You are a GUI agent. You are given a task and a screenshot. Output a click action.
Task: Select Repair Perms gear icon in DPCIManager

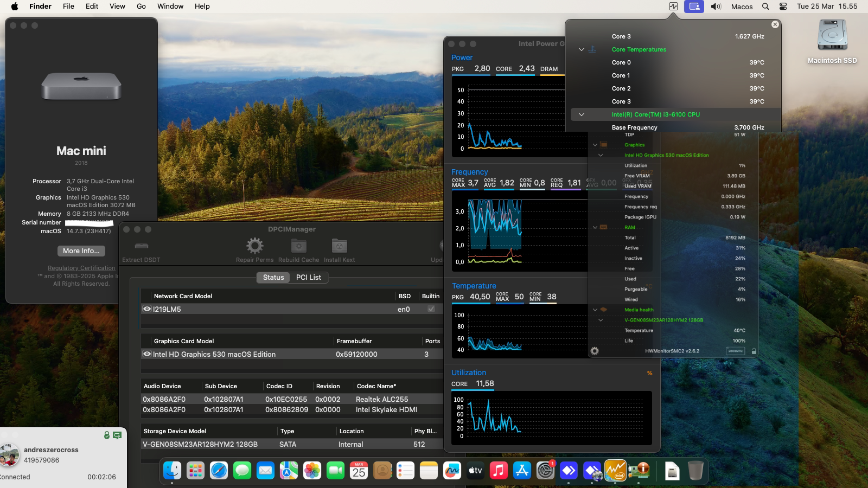click(254, 245)
